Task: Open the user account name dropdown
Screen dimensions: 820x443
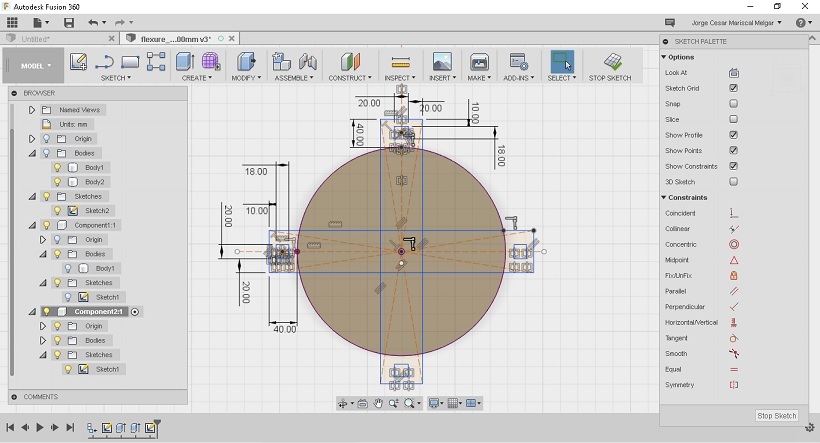Action: point(736,22)
